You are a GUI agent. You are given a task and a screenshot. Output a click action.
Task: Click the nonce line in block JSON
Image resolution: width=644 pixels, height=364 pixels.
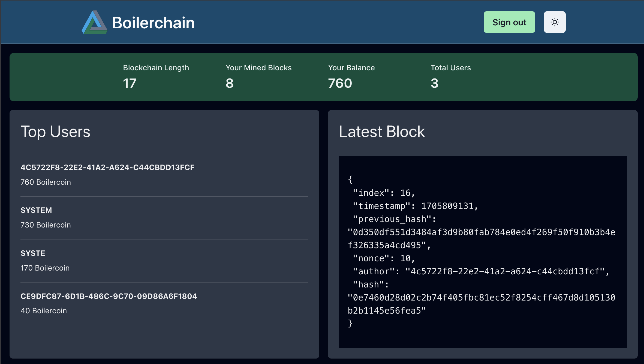click(384, 258)
